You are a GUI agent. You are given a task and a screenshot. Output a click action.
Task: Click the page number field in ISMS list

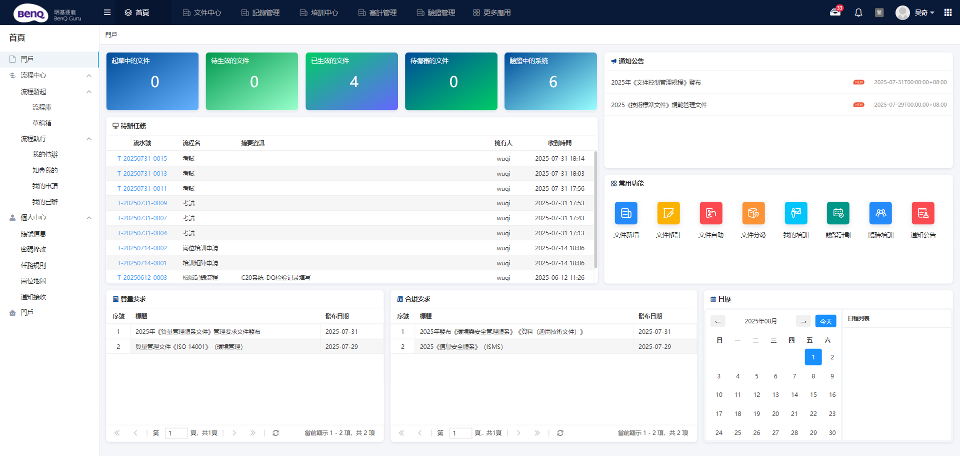click(461, 433)
